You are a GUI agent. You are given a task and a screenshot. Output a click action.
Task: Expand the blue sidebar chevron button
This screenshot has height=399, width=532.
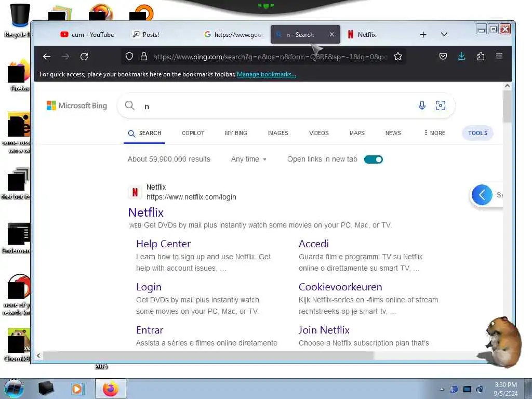(x=482, y=195)
